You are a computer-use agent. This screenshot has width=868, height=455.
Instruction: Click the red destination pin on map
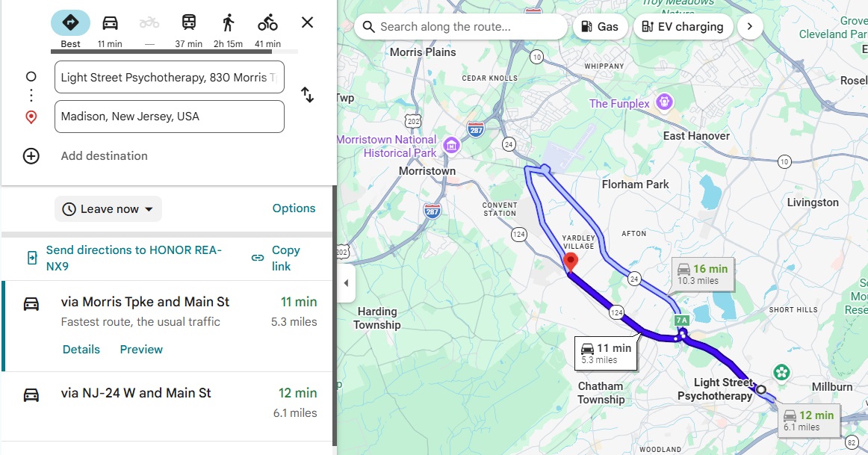point(570,261)
